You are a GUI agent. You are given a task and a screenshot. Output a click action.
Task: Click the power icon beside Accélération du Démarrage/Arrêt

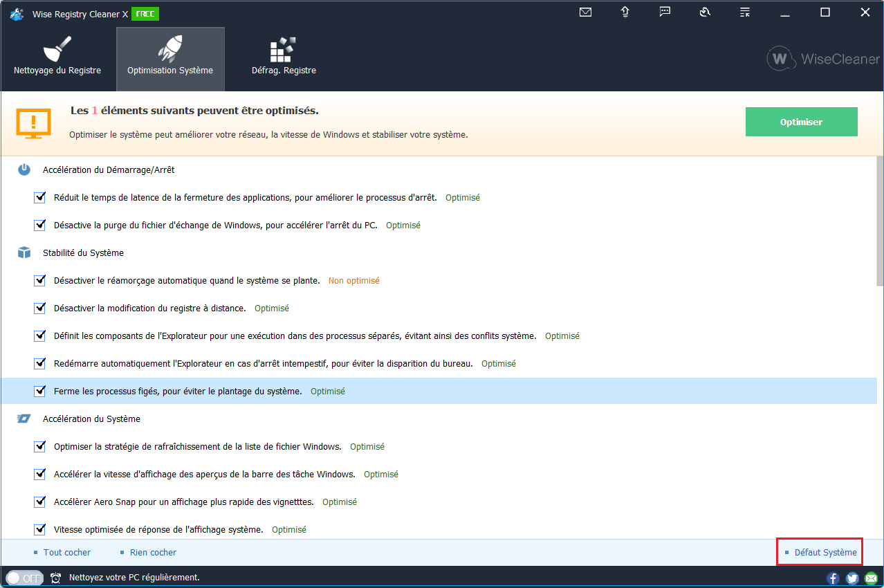(24, 169)
